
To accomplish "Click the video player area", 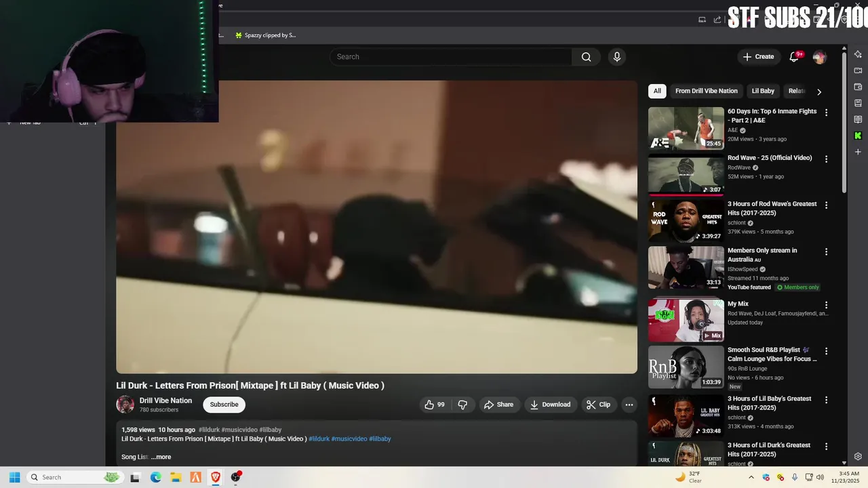I will pos(376,227).
